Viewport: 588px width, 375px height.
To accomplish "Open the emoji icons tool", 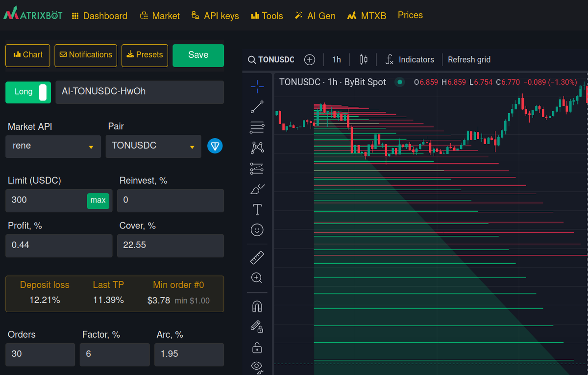I will point(257,230).
